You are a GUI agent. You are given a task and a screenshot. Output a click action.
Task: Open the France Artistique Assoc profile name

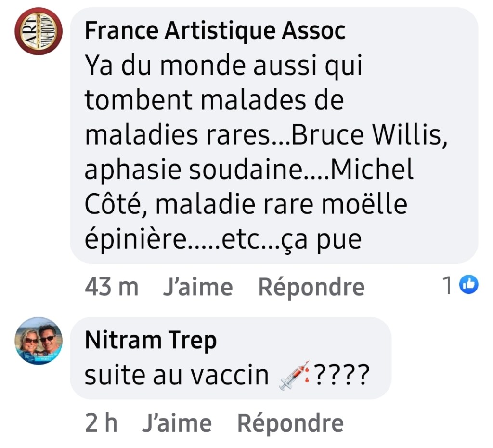pos(215,32)
